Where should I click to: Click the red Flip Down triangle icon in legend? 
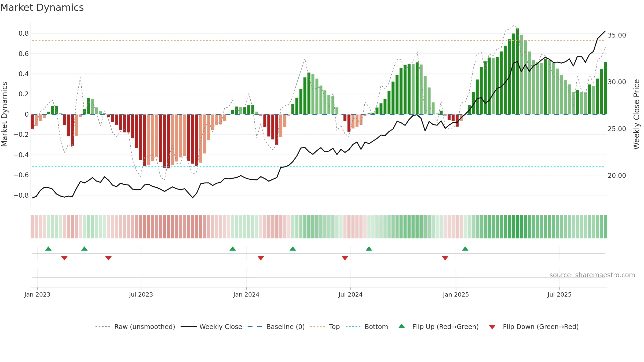[x=492, y=327]
